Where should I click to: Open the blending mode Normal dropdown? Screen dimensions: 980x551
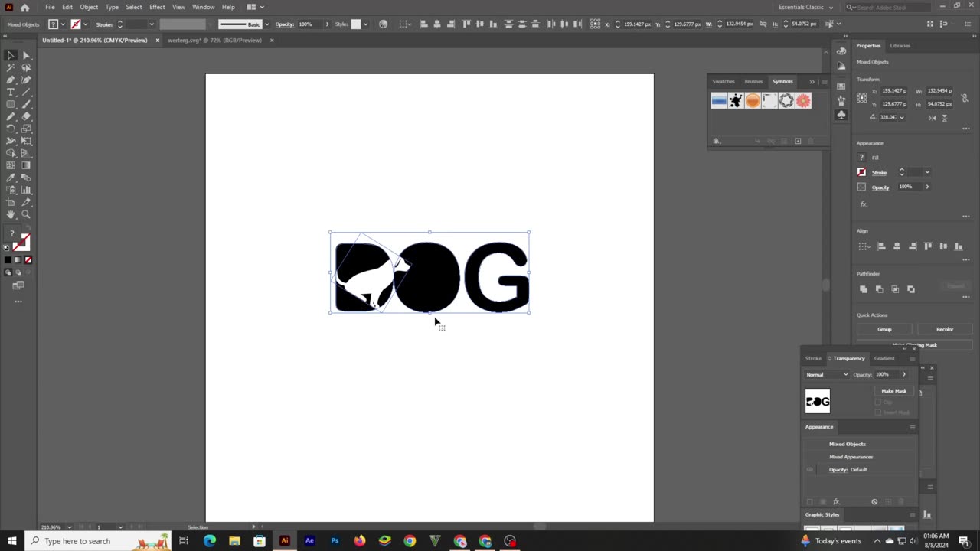(827, 374)
